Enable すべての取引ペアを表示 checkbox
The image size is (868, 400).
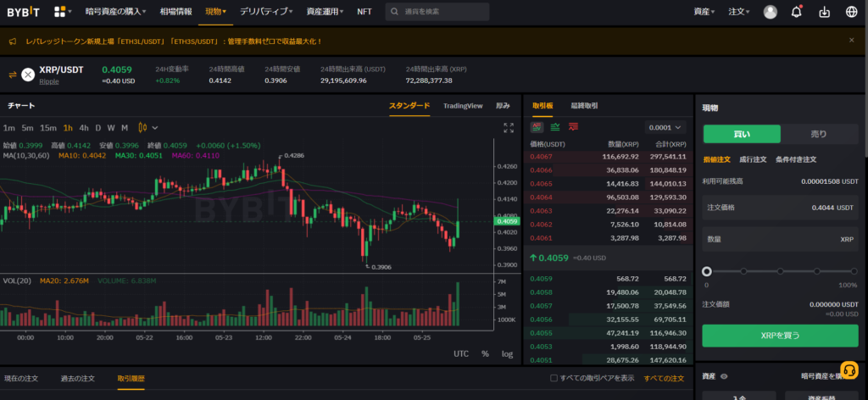554,379
